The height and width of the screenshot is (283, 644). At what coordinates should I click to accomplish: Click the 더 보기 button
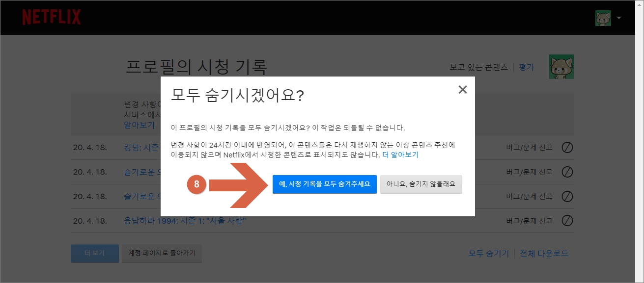tap(95, 253)
